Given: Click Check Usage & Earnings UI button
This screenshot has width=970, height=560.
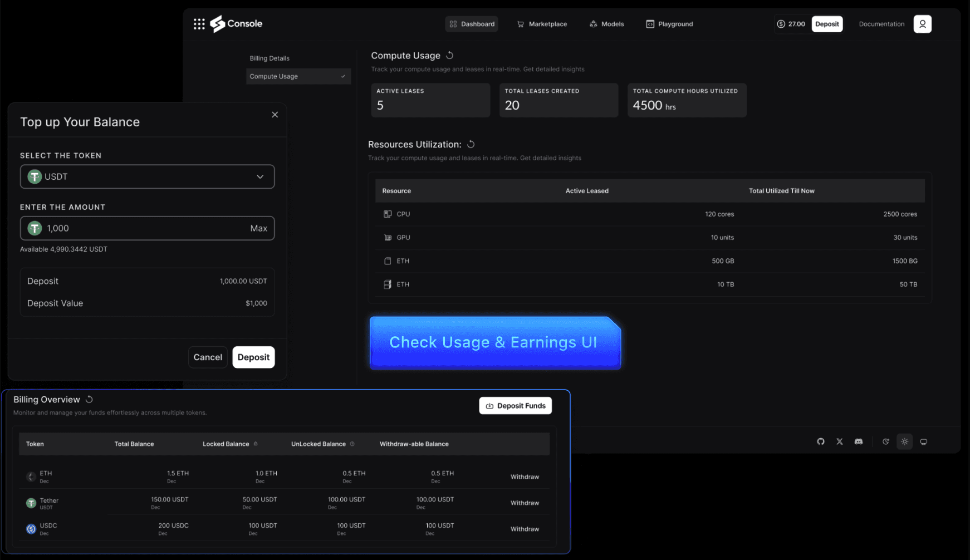Looking at the screenshot, I should pyautogui.click(x=495, y=342).
